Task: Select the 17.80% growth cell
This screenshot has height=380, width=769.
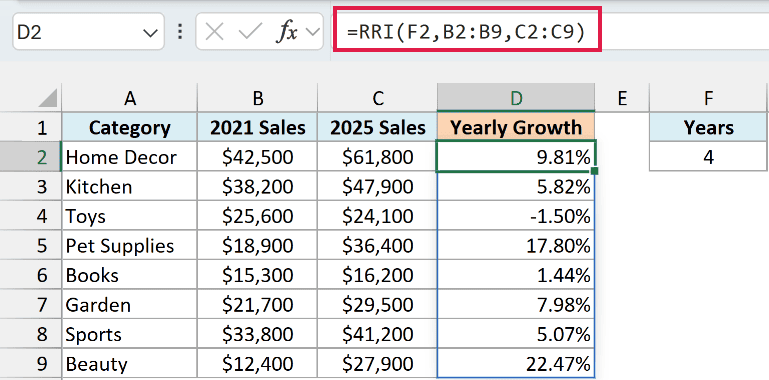Action: point(516,245)
